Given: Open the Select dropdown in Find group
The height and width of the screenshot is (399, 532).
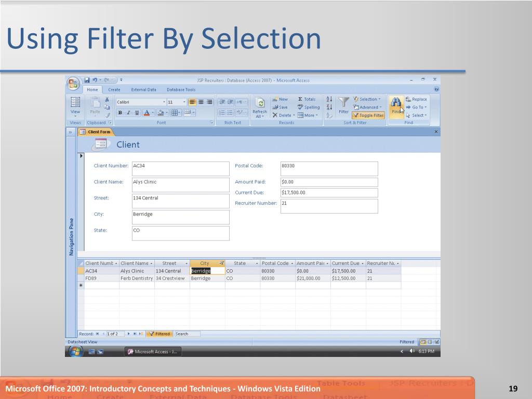Looking at the screenshot, I should click(416, 115).
